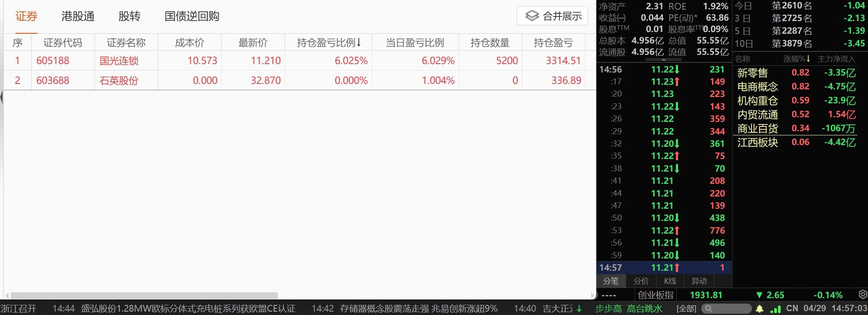Click the 主力净流入 column header

(836, 59)
